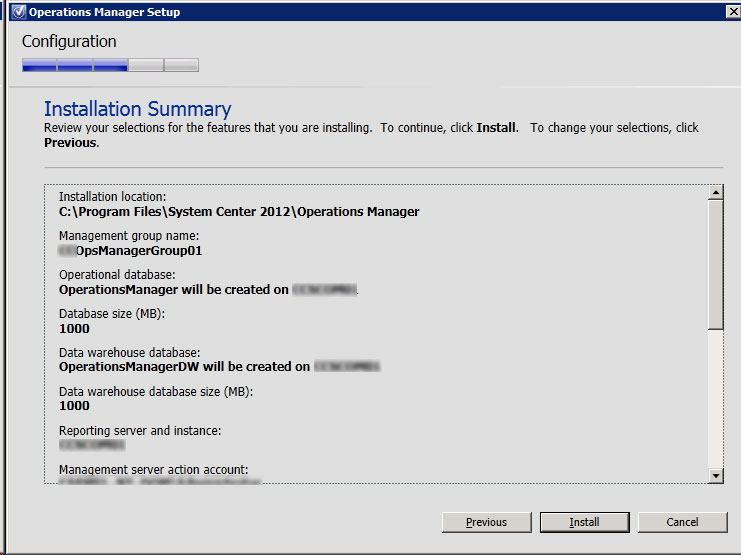741x555 pixels.
Task: Click 'OperationsManager will be created on' text
Action: 173,289
